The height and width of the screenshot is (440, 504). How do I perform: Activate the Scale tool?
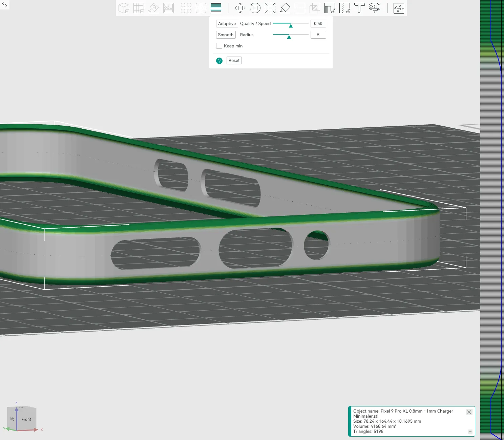point(270,8)
